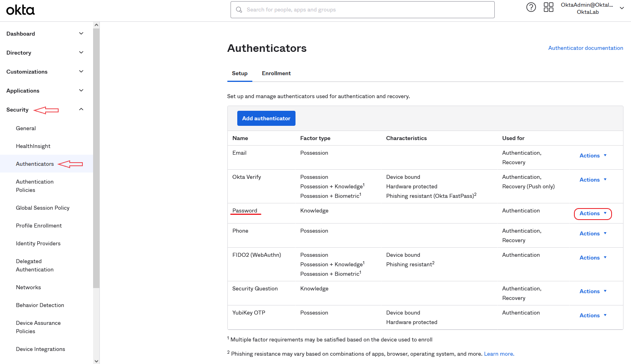Expand the Dashboard sidebar section
This screenshot has height=364, width=631.
pos(81,34)
